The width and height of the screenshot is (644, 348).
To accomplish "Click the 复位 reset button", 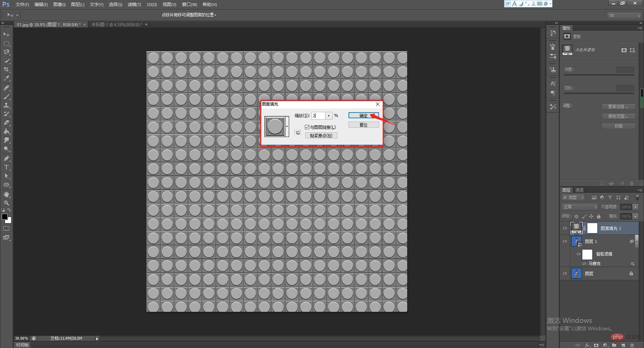I will click(x=364, y=125).
